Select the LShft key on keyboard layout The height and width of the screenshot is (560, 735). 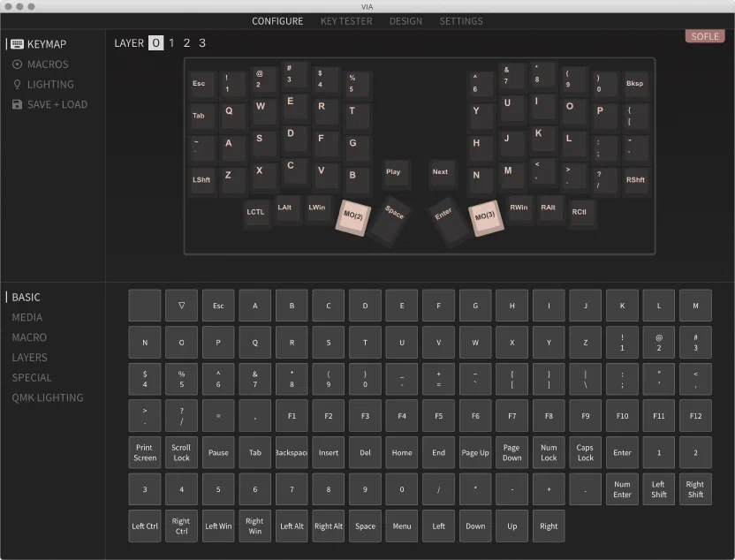(x=202, y=181)
